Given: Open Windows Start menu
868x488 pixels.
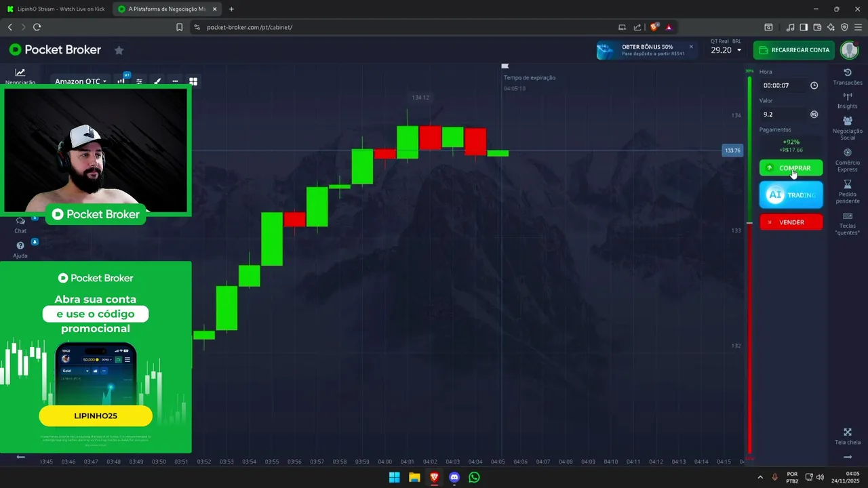Looking at the screenshot, I should pyautogui.click(x=394, y=477).
